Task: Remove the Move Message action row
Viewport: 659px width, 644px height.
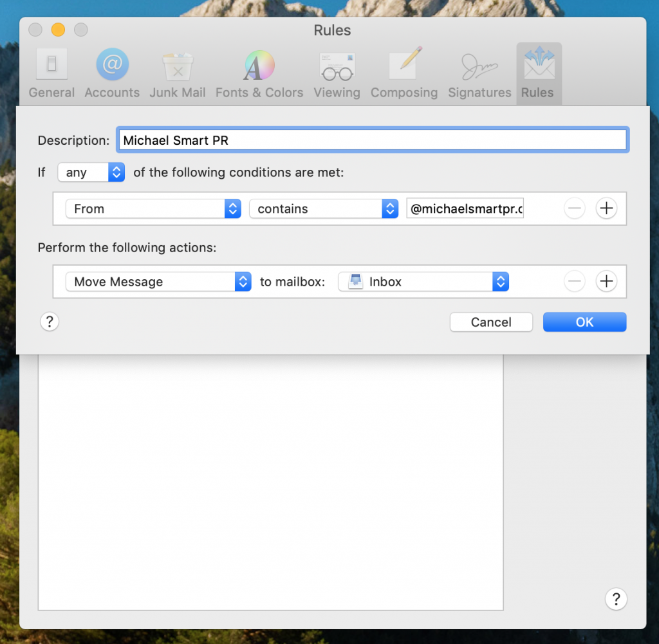Action: tap(574, 281)
